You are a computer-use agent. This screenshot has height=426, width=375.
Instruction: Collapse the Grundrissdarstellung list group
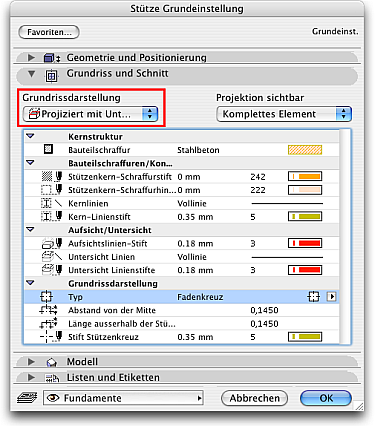[x=30, y=283]
